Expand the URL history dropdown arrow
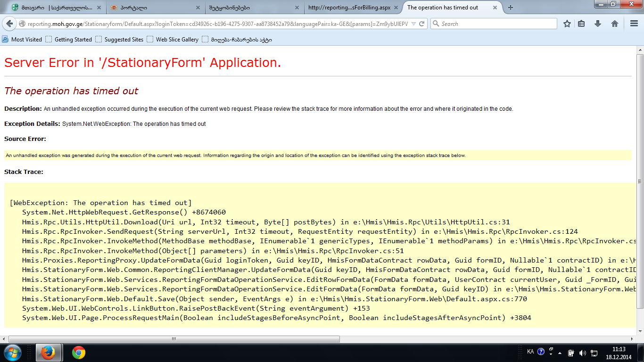644x362 pixels. click(413, 24)
